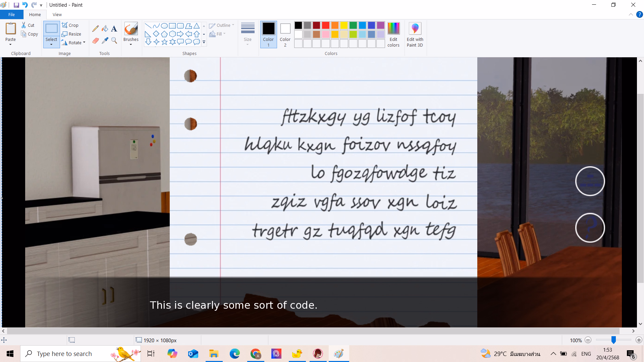Select the Eraser tool

tap(96, 41)
